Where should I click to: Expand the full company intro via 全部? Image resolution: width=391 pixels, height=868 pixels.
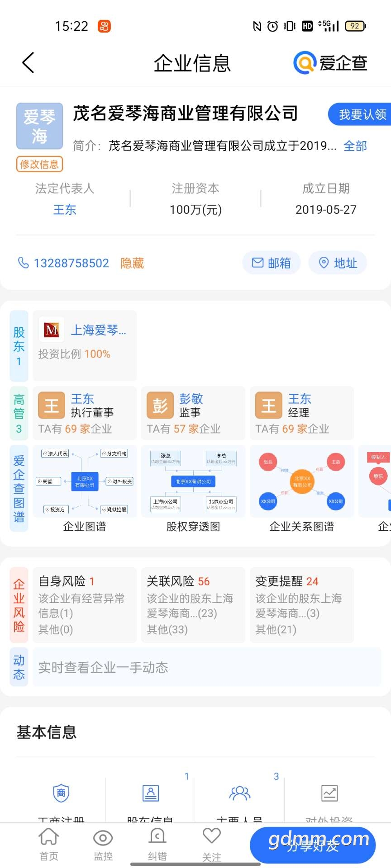click(x=355, y=146)
